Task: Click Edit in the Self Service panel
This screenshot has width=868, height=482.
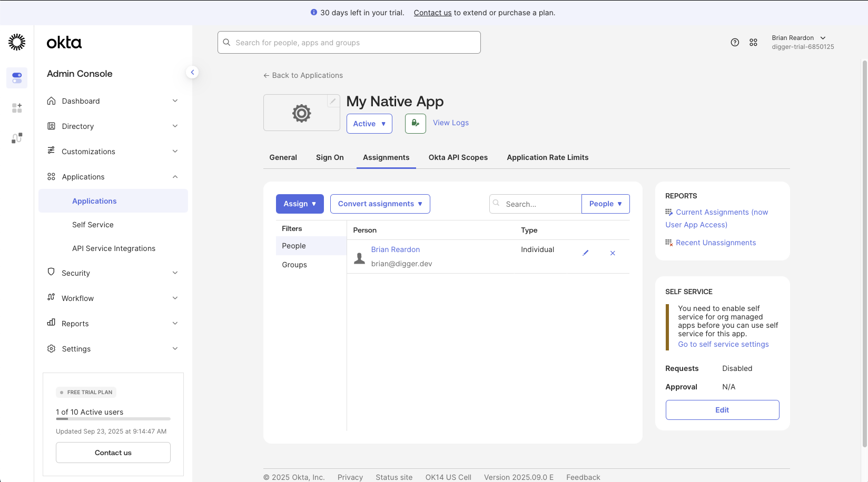Action: [722, 410]
